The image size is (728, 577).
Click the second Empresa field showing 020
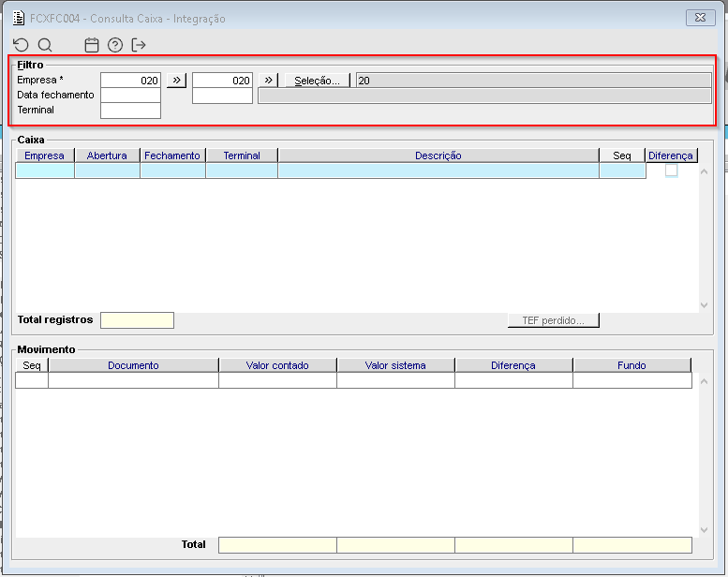[222, 81]
